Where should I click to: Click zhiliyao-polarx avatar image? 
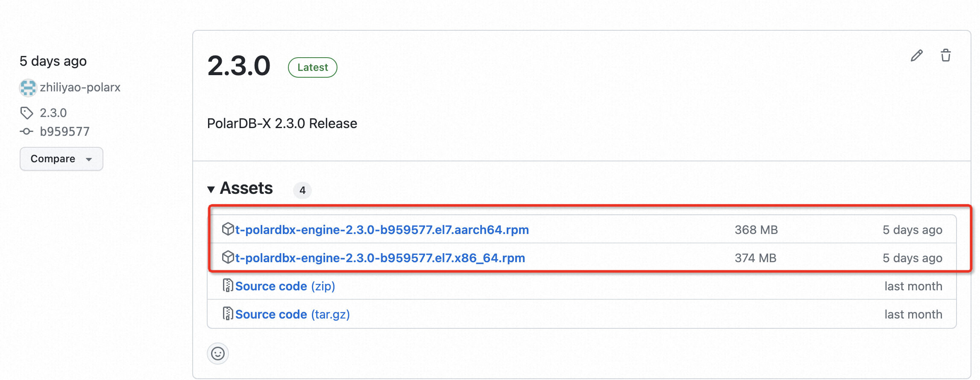coord(28,88)
